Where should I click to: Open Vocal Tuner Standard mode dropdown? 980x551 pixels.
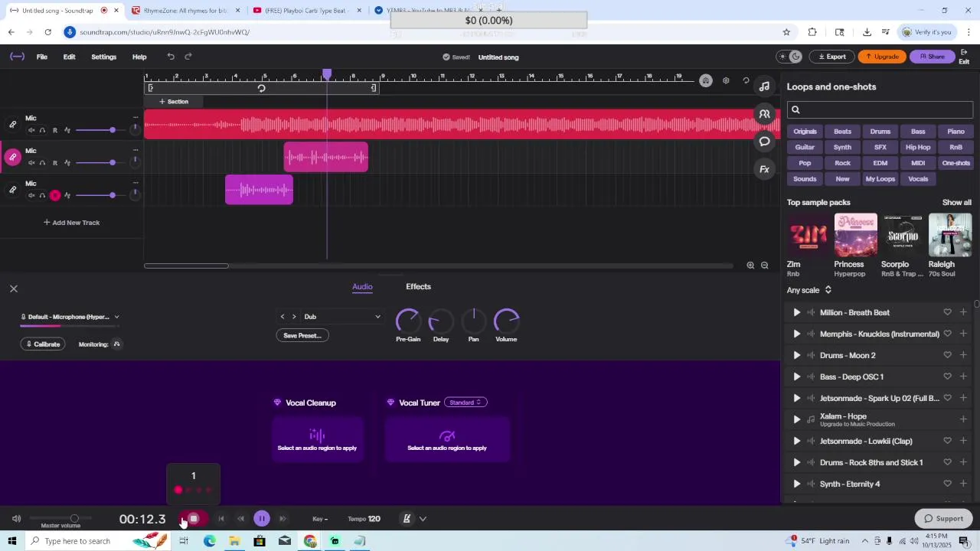click(465, 403)
